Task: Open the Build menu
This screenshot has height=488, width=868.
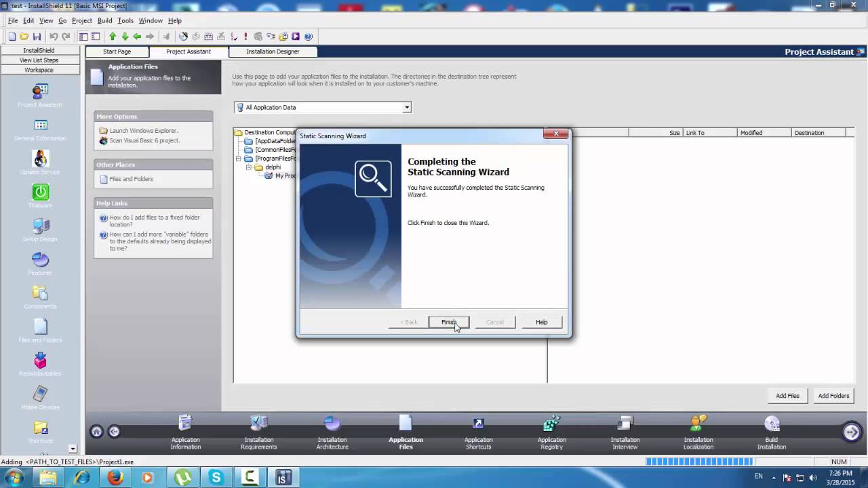Action: pyautogui.click(x=104, y=20)
